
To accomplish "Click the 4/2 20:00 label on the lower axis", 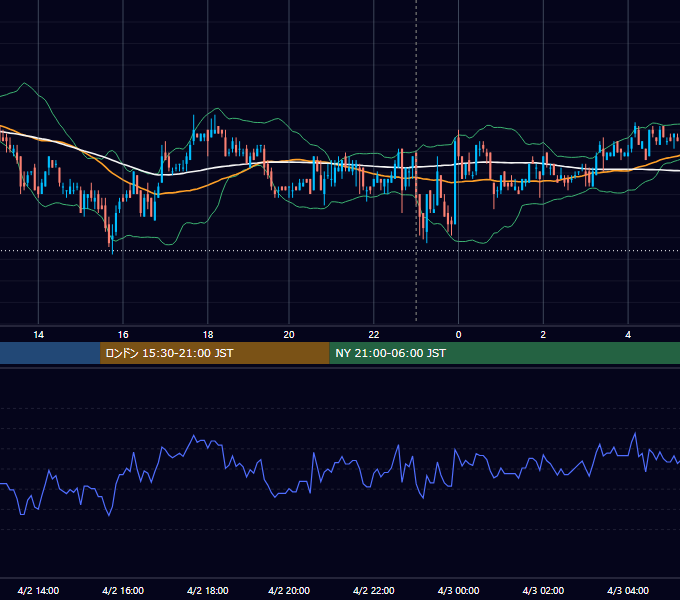I will [289, 590].
